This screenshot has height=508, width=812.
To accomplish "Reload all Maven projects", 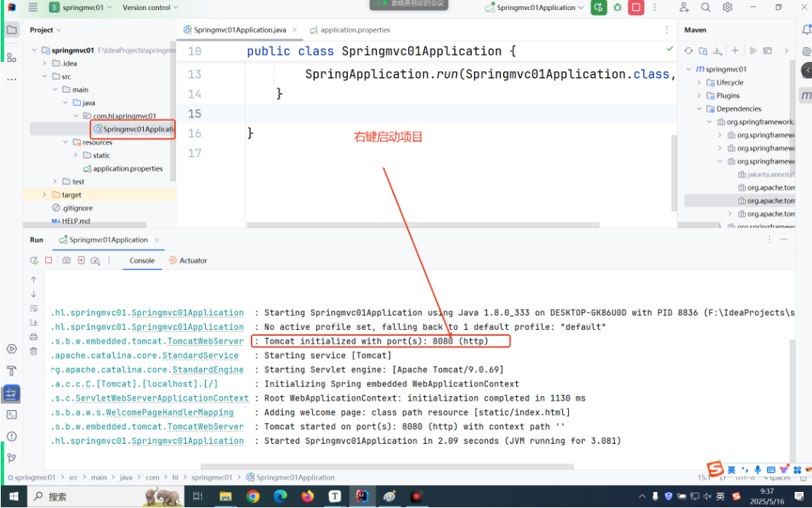I will point(688,50).
